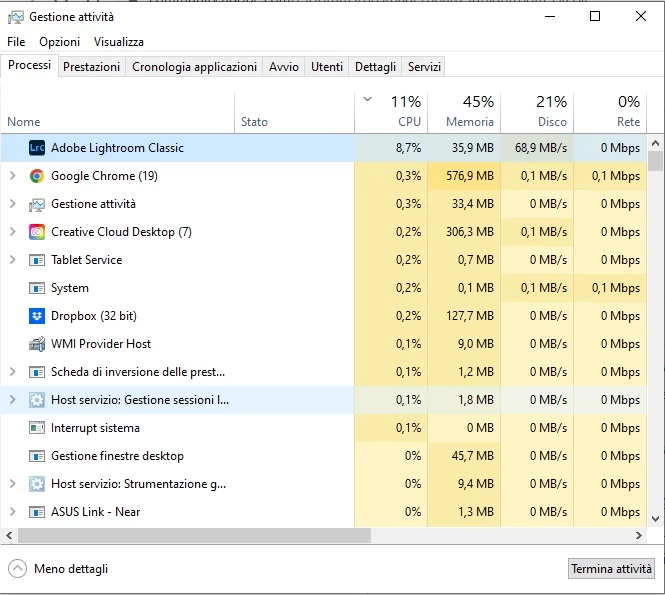Click the horizontal scrollbar thumb
The image size is (665, 595).
tap(194, 536)
